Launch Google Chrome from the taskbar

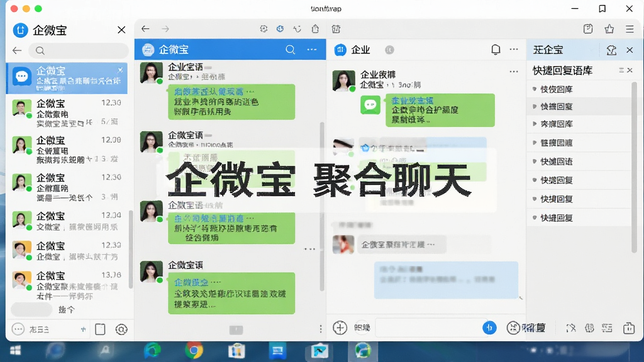[x=194, y=351]
